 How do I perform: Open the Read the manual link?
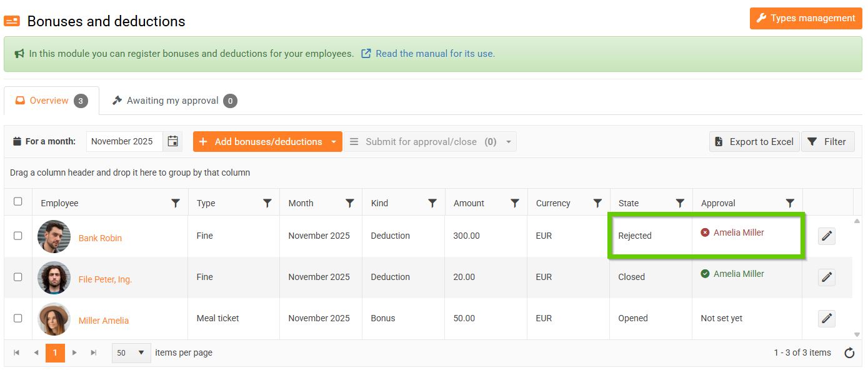coord(435,54)
